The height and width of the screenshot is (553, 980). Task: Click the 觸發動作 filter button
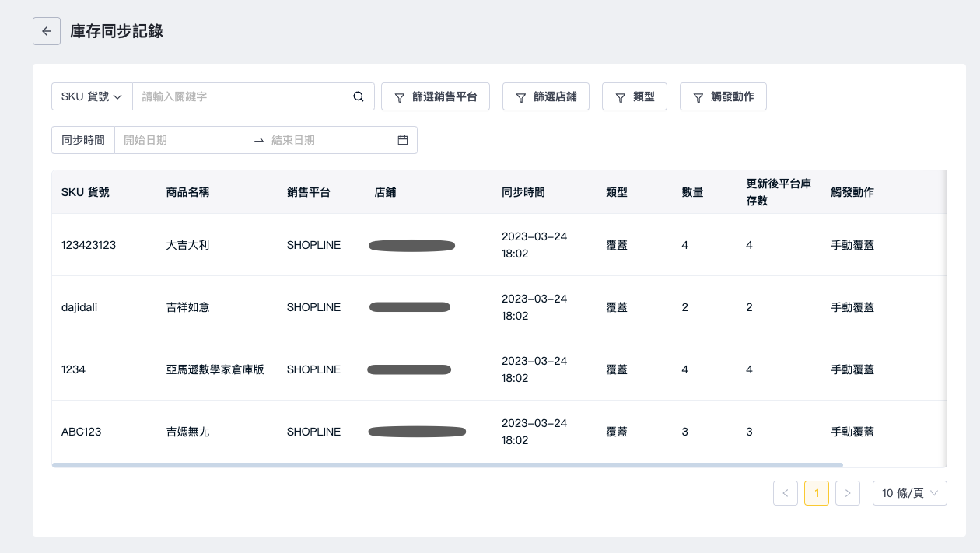pyautogui.click(x=723, y=97)
